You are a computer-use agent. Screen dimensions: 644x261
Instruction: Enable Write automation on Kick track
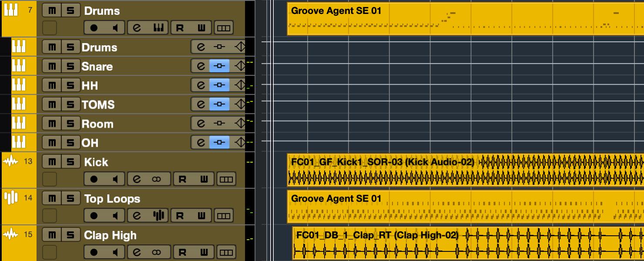pyautogui.click(x=203, y=179)
